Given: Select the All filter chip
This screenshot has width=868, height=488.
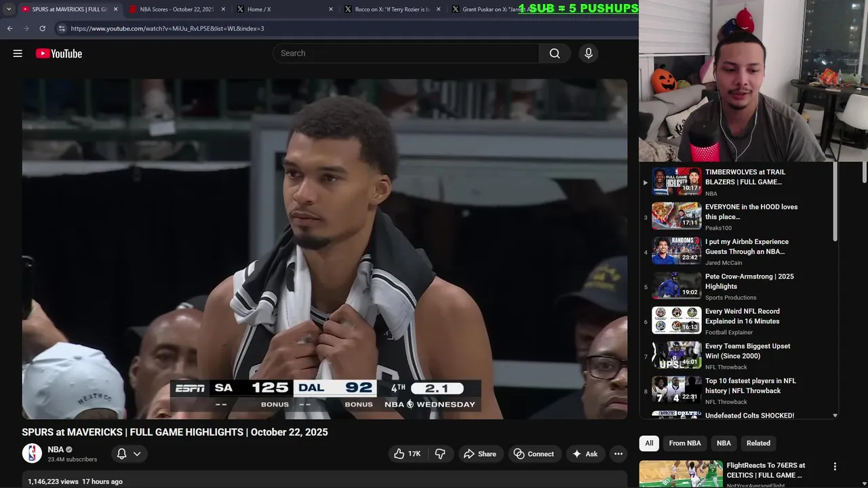Looking at the screenshot, I should point(649,443).
